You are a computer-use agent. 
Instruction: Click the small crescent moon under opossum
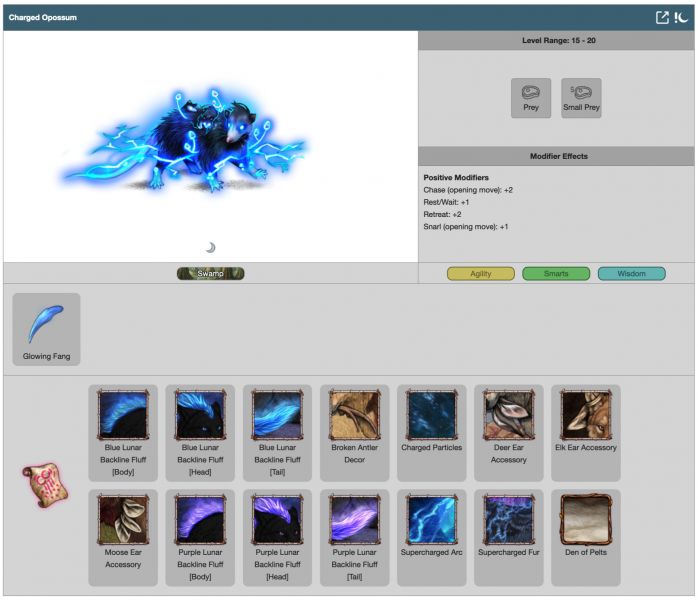[210, 247]
